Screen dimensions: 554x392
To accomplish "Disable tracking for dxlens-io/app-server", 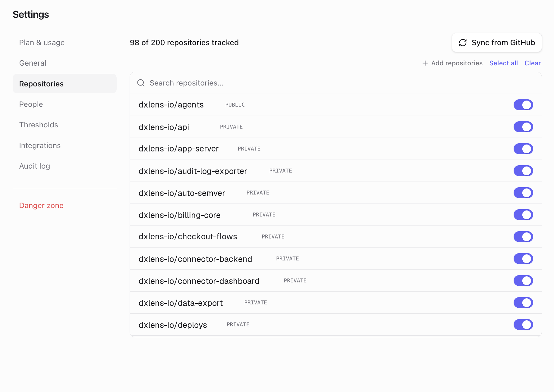I will pos(523,149).
